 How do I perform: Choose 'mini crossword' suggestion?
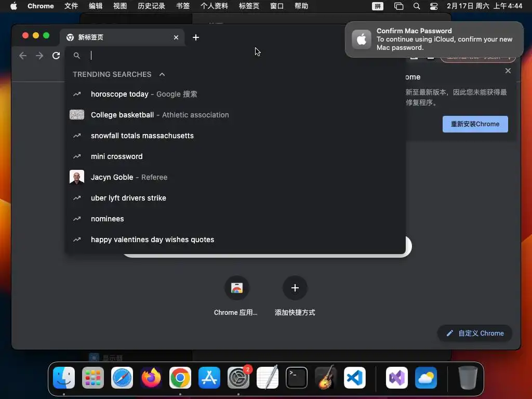click(235, 156)
